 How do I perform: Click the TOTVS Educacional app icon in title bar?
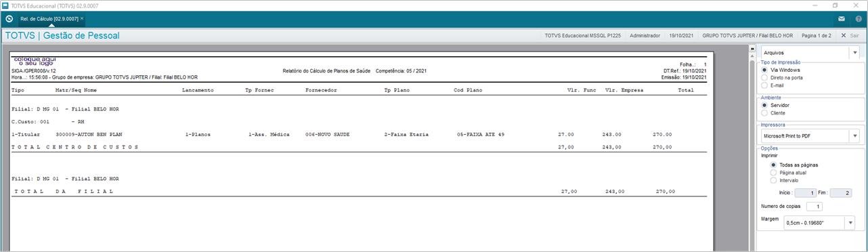(x=5, y=5)
